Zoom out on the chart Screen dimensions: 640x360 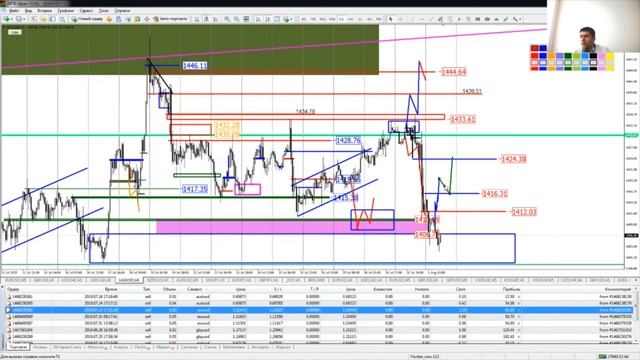pyautogui.click(x=236, y=19)
